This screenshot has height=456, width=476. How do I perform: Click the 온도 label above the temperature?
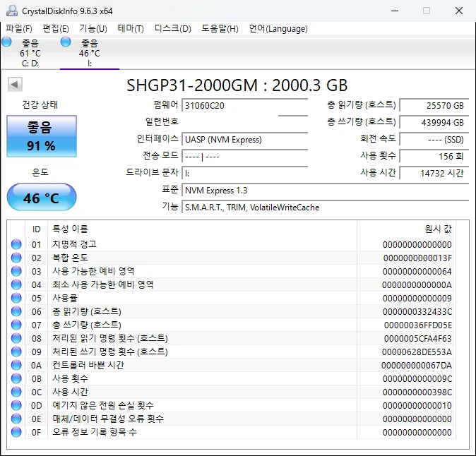point(40,172)
